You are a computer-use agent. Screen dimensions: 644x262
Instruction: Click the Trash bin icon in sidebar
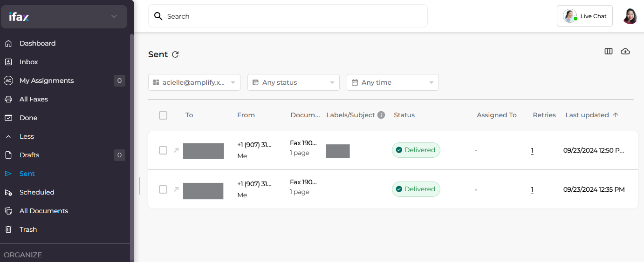click(x=8, y=229)
